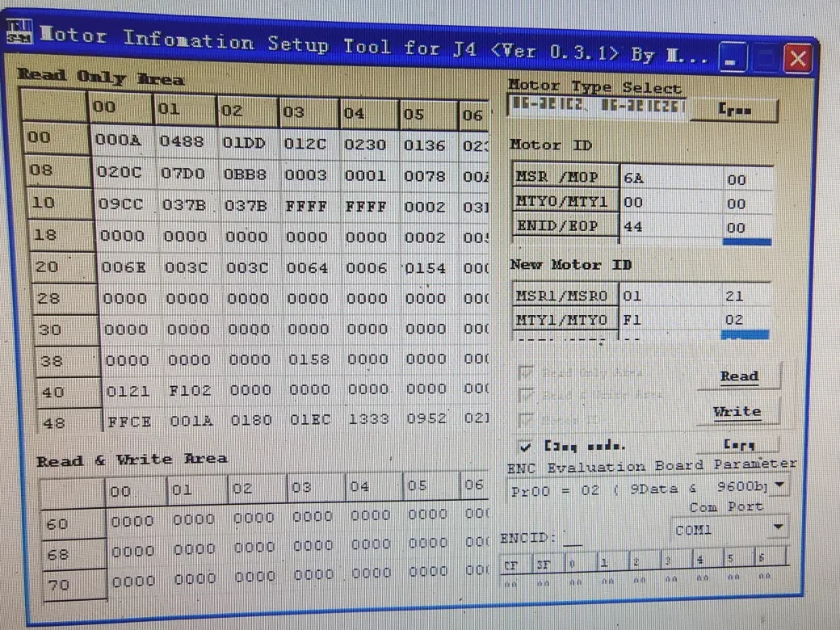Select New Motor ID MTY0 value 02
Screen dimensions: 840x630
747,320
